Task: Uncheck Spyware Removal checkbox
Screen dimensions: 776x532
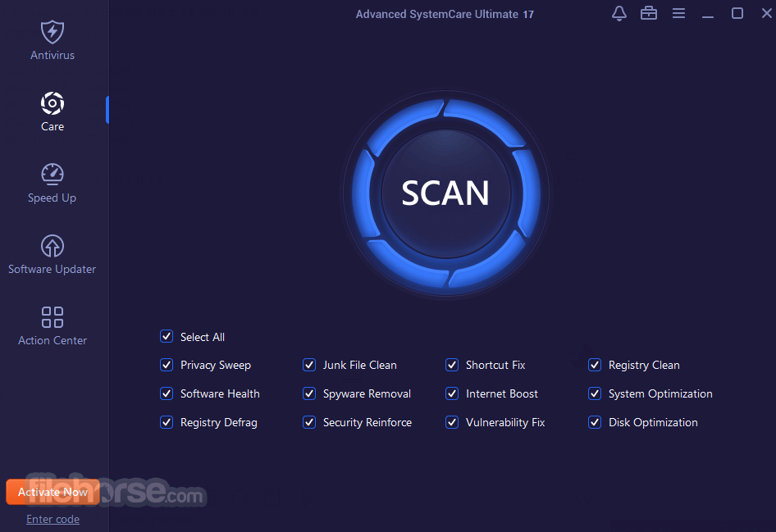Action: [x=309, y=393]
